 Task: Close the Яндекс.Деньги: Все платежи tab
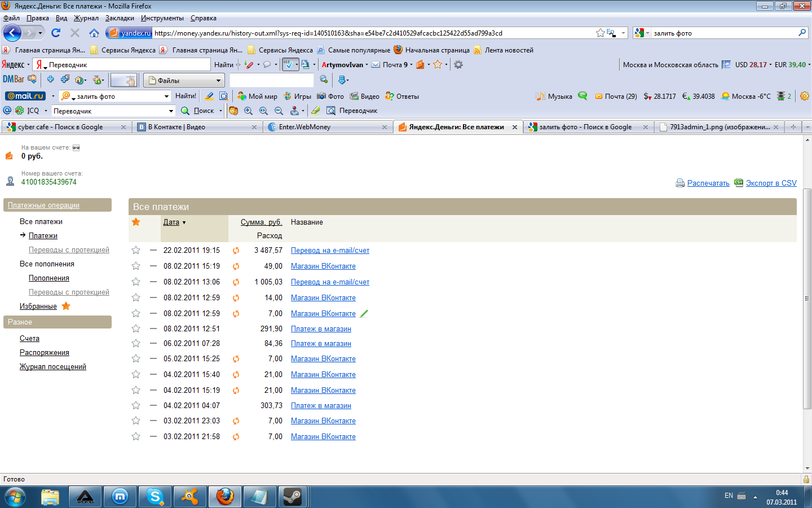point(515,127)
